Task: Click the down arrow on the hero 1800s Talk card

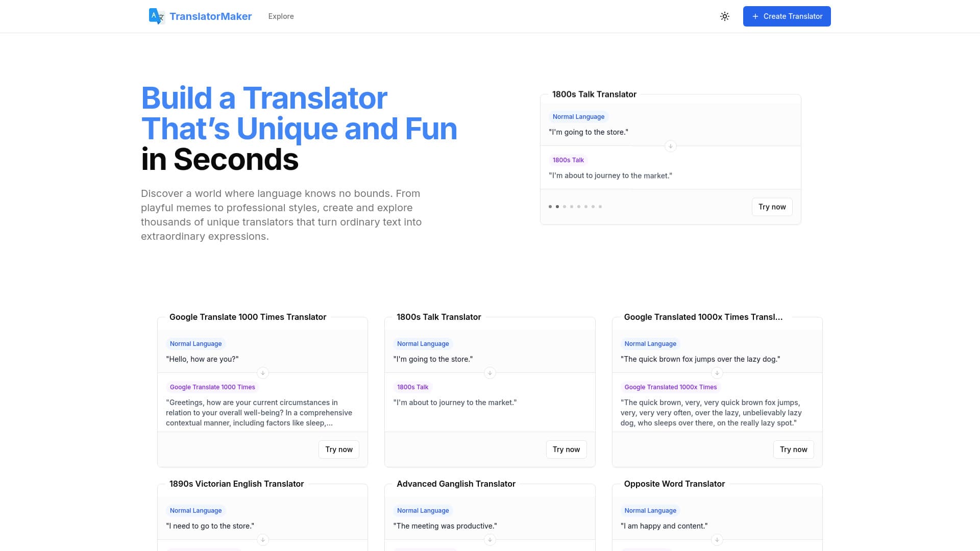Action: [x=670, y=146]
